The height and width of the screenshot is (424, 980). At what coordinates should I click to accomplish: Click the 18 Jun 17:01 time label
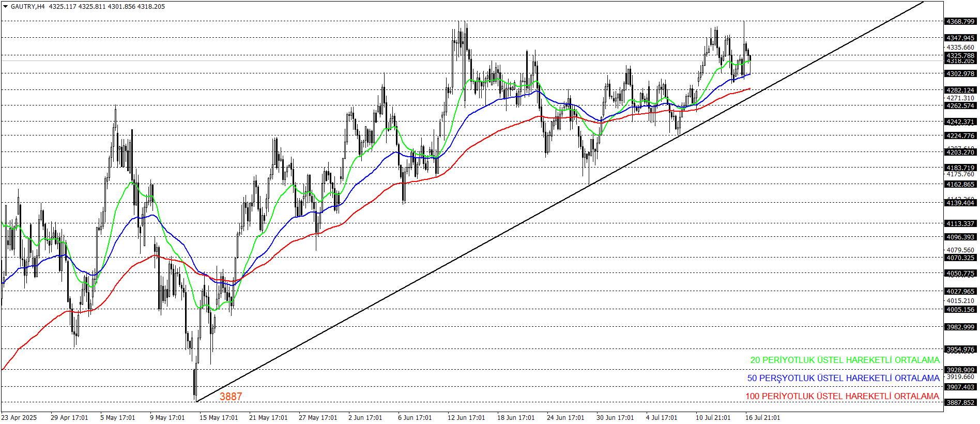click(516, 417)
